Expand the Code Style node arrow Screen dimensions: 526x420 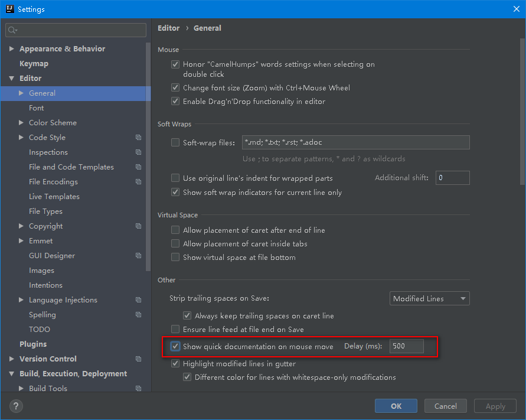(21, 137)
